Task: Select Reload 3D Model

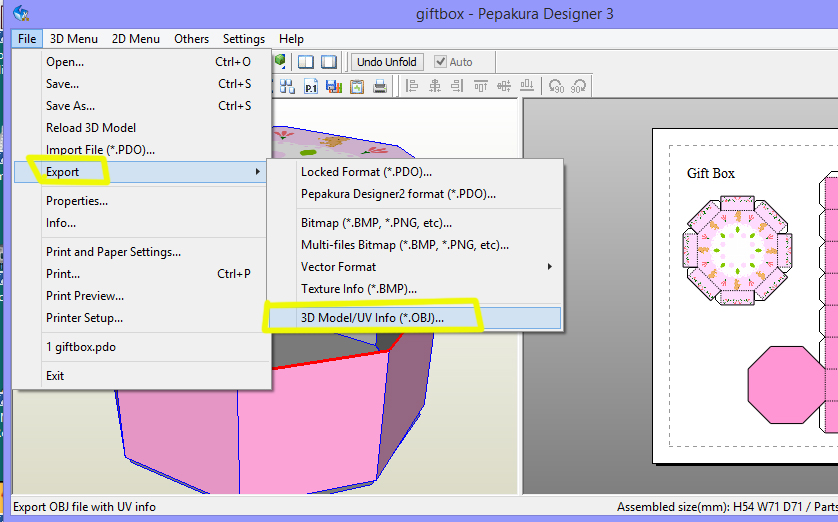Action: (x=142, y=128)
